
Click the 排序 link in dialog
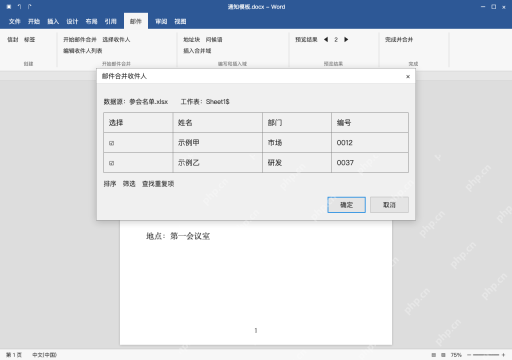coord(110,184)
